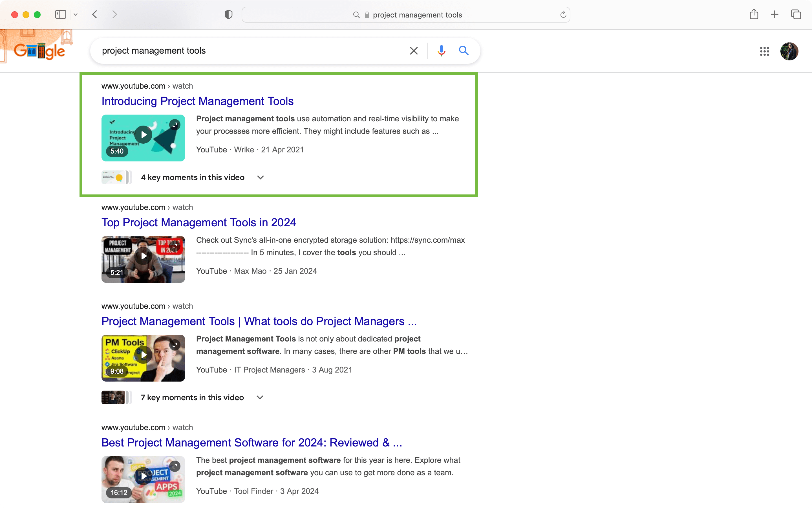The height and width of the screenshot is (508, 812).
Task: Open the Share menu in Safari
Action: coord(754,14)
